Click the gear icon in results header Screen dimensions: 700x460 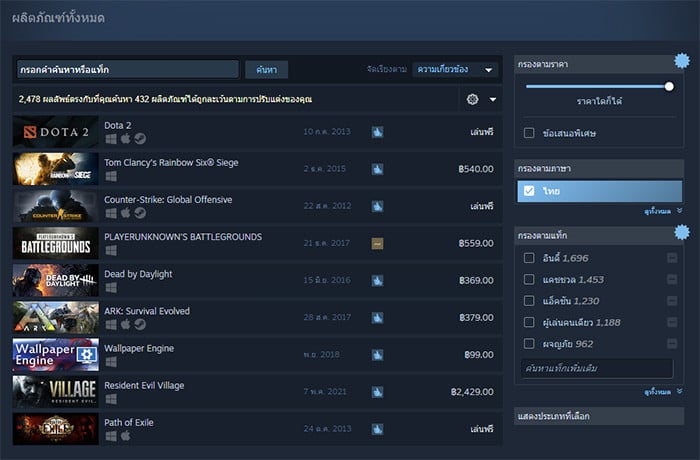click(472, 99)
